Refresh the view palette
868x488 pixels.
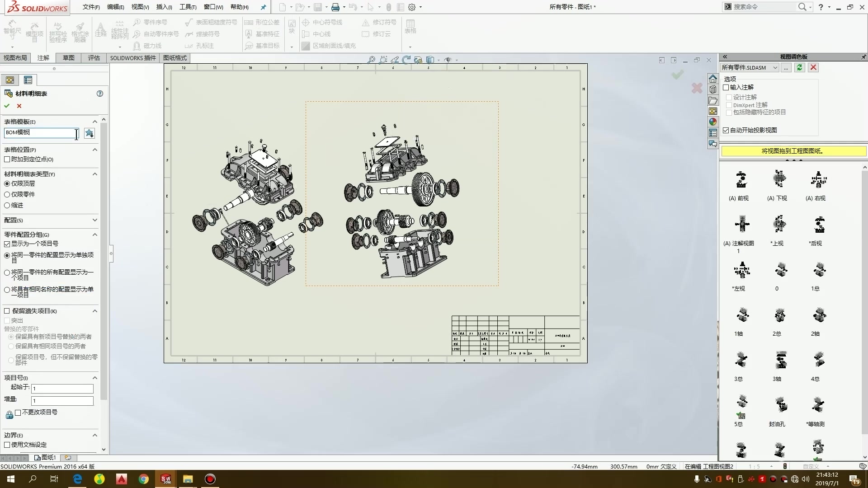click(x=800, y=67)
